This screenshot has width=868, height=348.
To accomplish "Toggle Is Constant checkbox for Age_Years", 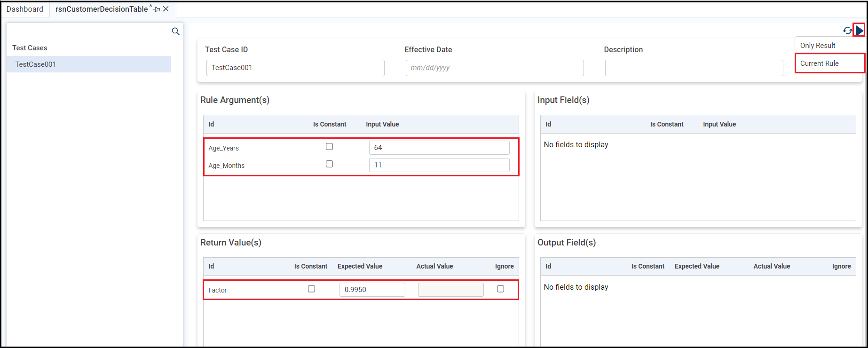I will [x=330, y=147].
